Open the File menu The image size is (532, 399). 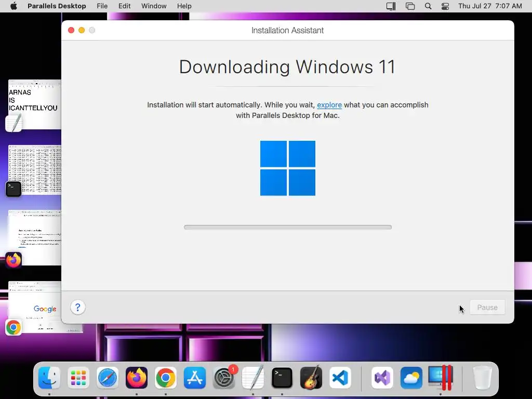(102, 6)
